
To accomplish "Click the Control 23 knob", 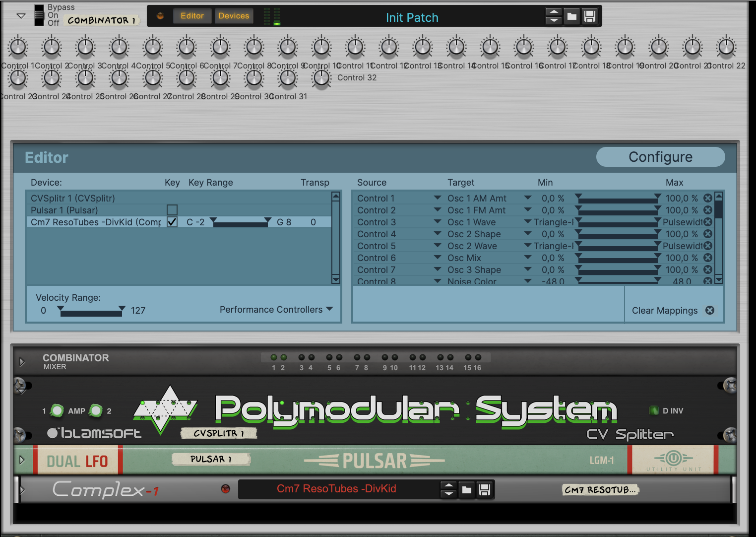I will [18, 78].
